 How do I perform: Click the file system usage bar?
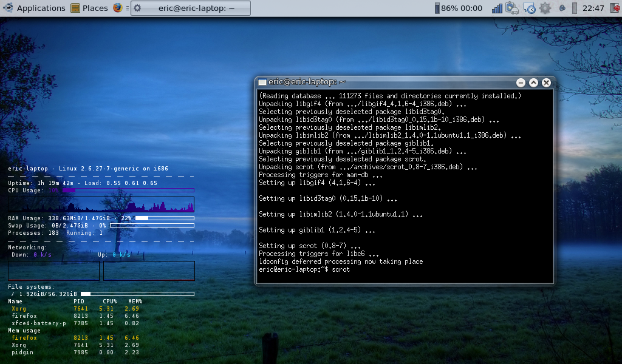(x=137, y=294)
